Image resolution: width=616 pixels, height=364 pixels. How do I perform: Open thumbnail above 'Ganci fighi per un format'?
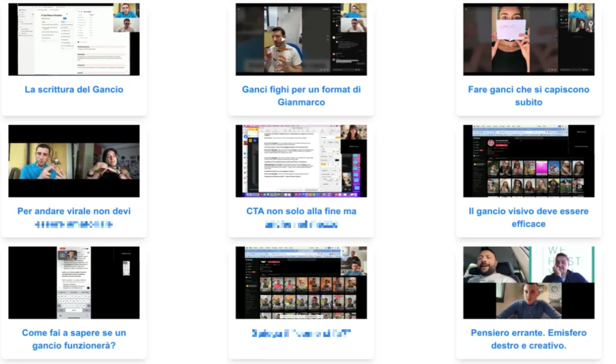pos(301,39)
